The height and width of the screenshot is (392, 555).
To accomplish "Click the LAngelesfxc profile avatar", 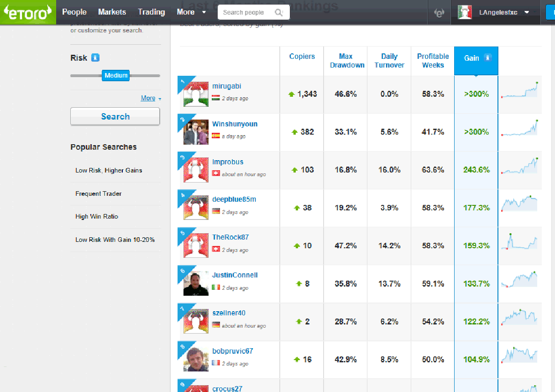I will (x=465, y=12).
